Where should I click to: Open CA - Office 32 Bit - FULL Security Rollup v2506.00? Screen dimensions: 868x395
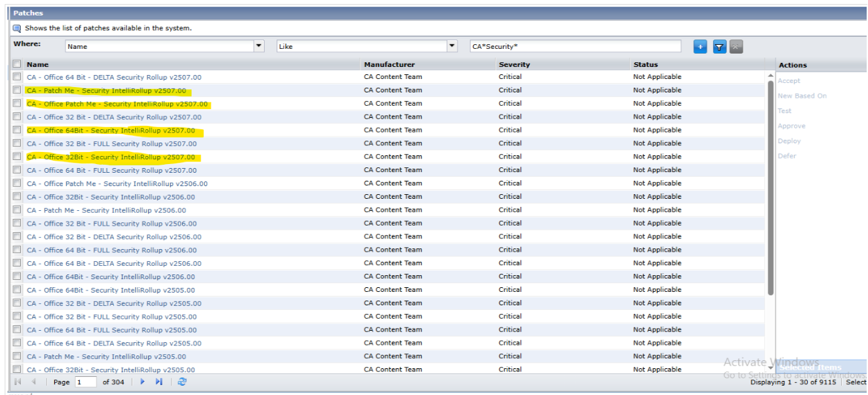[112, 224]
